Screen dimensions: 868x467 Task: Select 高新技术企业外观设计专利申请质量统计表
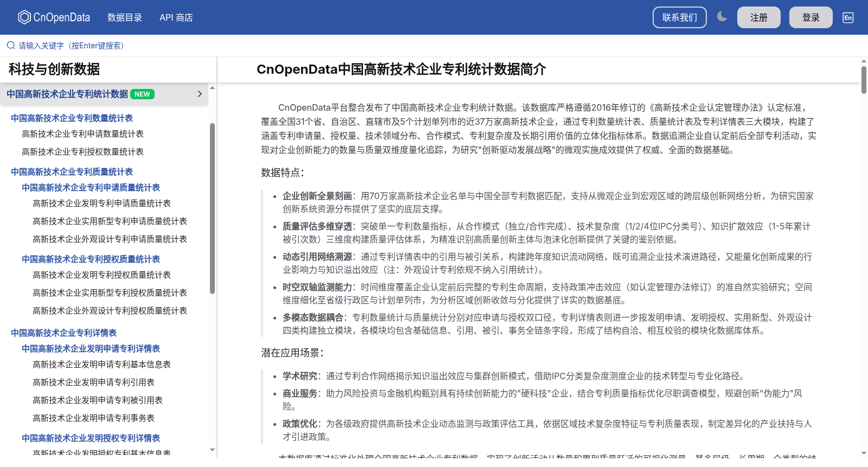tap(110, 239)
